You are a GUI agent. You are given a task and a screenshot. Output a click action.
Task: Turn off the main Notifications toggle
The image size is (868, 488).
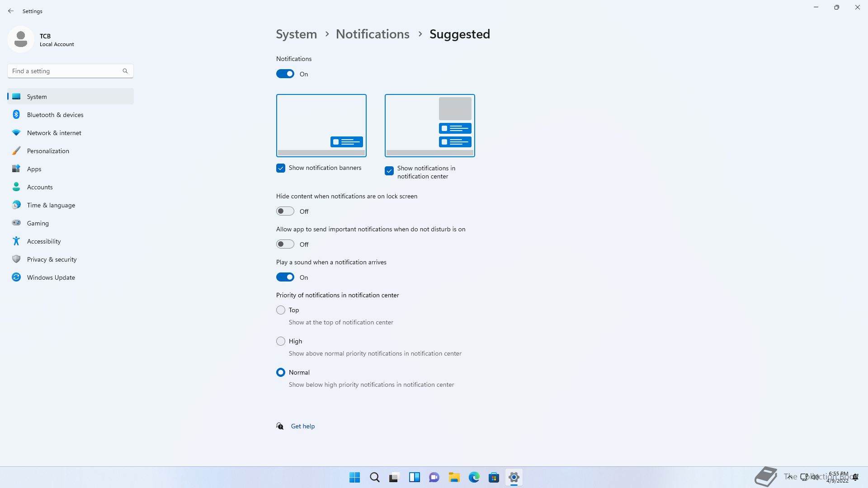coord(285,74)
